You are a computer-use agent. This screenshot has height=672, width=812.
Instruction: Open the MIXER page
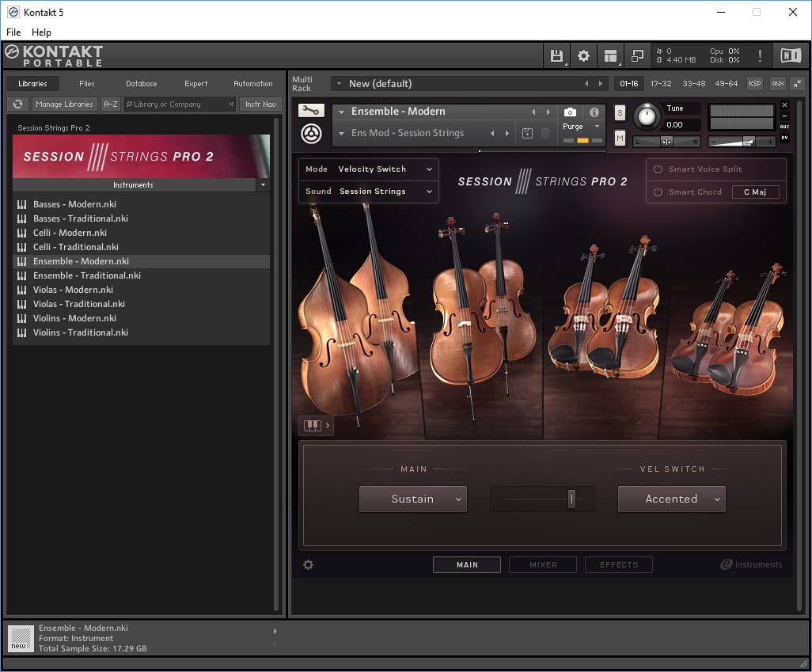[x=543, y=565]
